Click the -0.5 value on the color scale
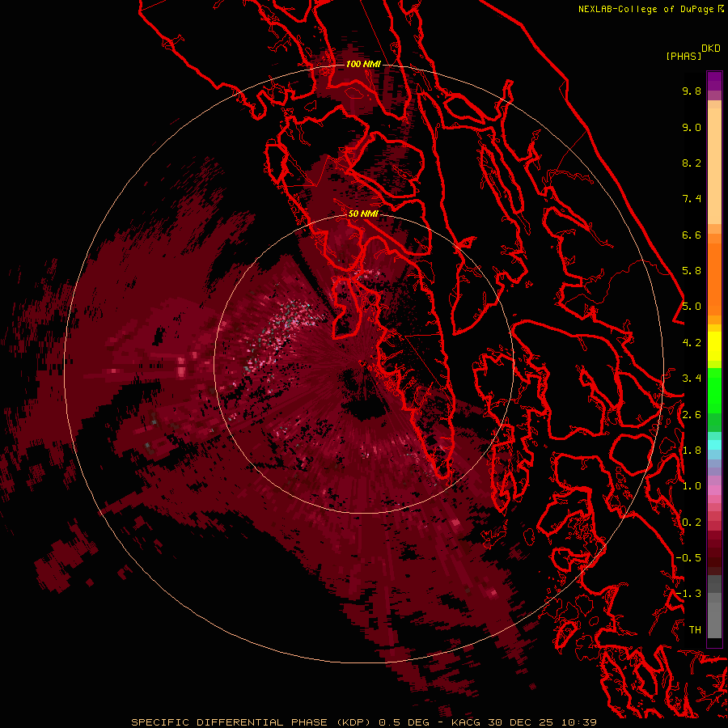Image resolution: width=728 pixels, height=728 pixels. pos(688,558)
